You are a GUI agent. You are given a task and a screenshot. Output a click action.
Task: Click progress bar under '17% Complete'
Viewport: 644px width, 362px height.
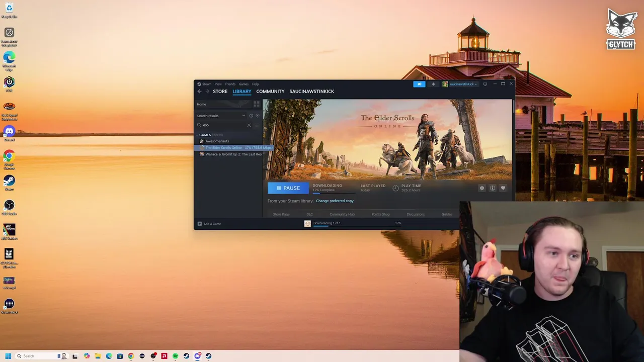pyautogui.click(x=334, y=193)
